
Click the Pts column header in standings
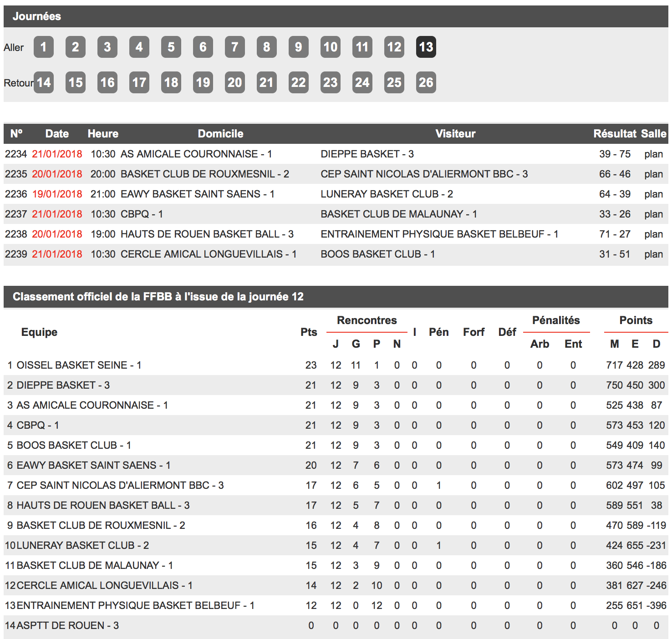click(309, 332)
